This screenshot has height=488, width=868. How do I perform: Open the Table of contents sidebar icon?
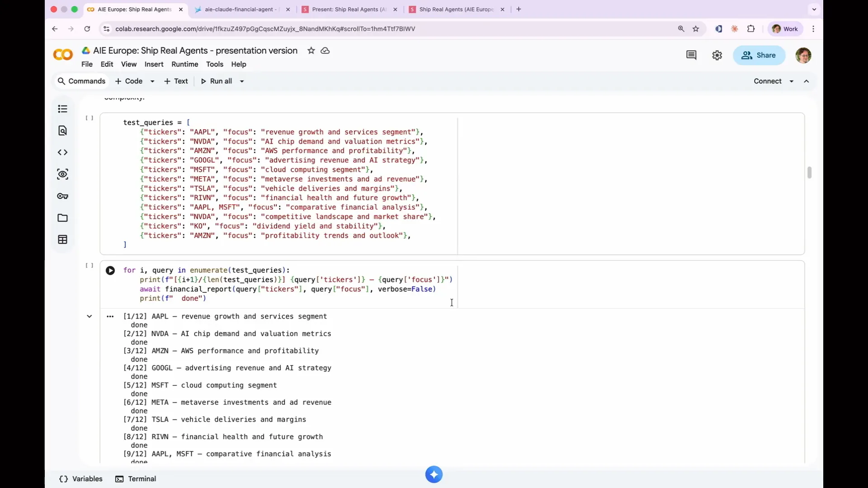click(62, 109)
